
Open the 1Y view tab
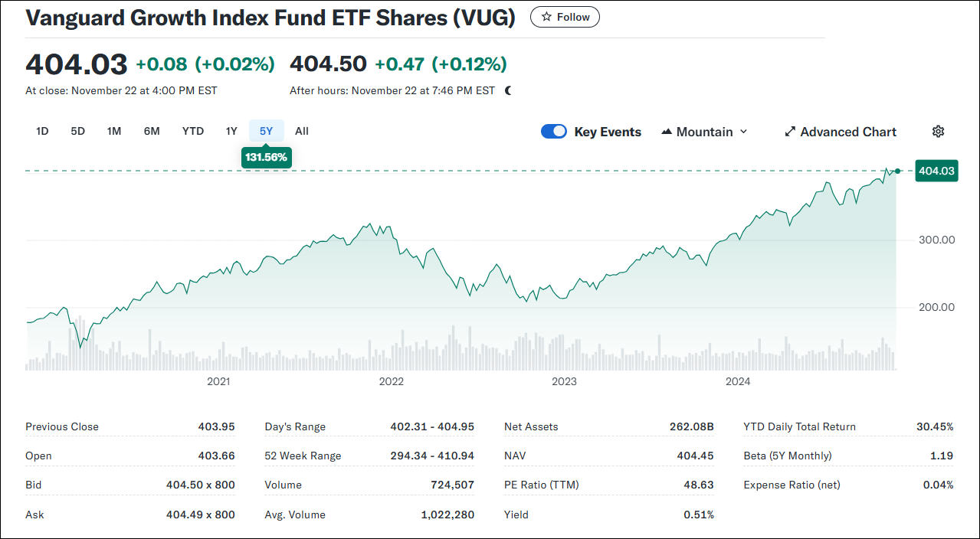point(231,131)
